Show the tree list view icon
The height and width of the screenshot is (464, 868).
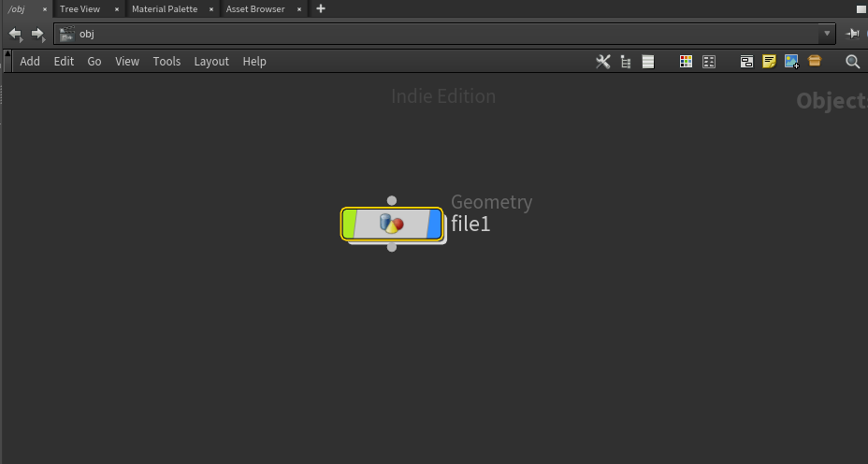[626, 62]
